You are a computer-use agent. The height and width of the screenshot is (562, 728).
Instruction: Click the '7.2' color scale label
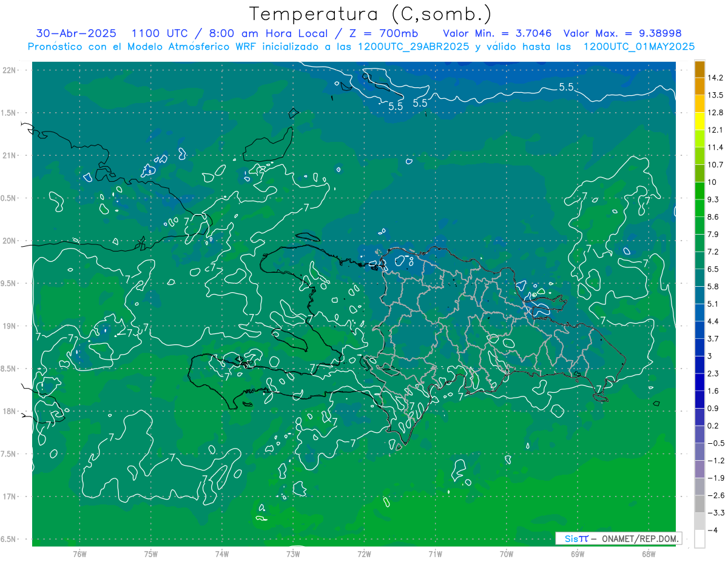pos(713,252)
